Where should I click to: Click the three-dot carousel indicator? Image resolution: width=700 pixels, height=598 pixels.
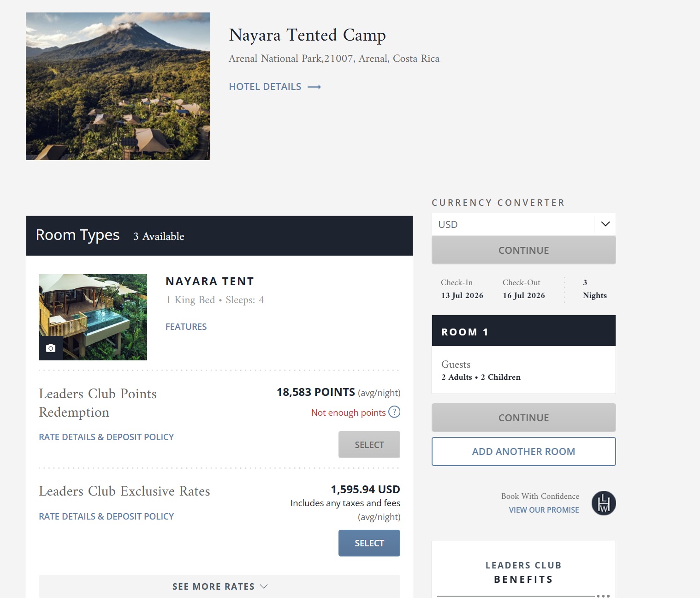tap(603, 596)
